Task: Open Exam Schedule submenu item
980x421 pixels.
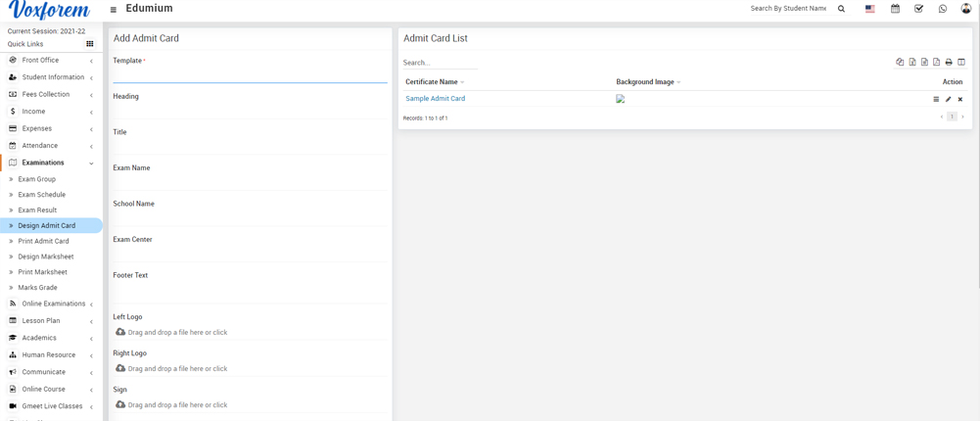Action: pos(41,195)
